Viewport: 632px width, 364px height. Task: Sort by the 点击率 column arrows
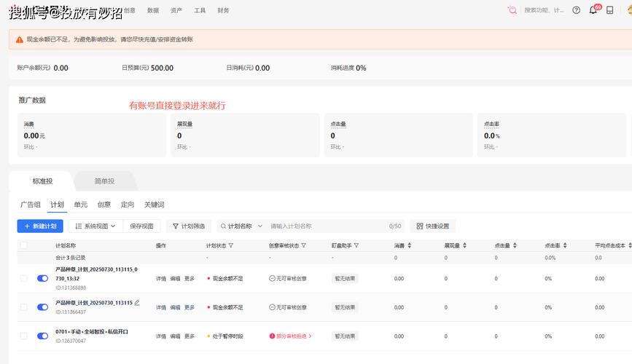pos(565,245)
